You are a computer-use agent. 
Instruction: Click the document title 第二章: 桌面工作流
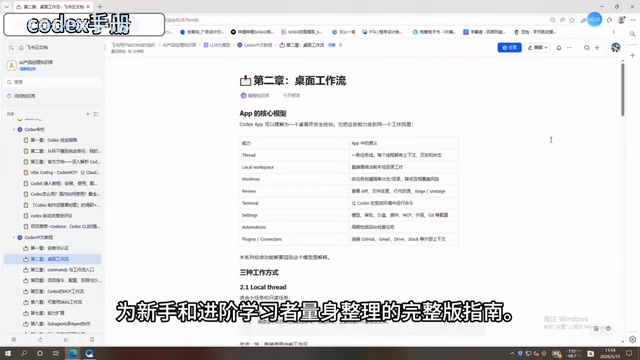coord(299,81)
